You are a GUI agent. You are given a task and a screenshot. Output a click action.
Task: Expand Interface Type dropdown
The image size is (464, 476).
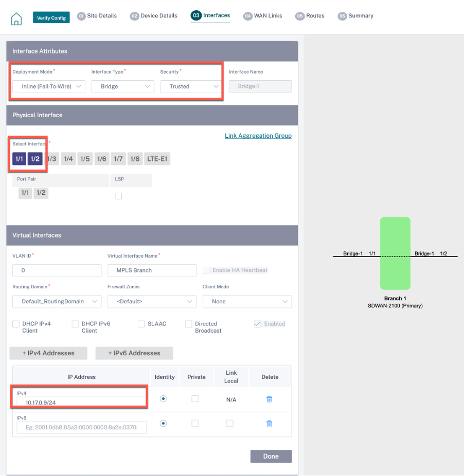123,86
